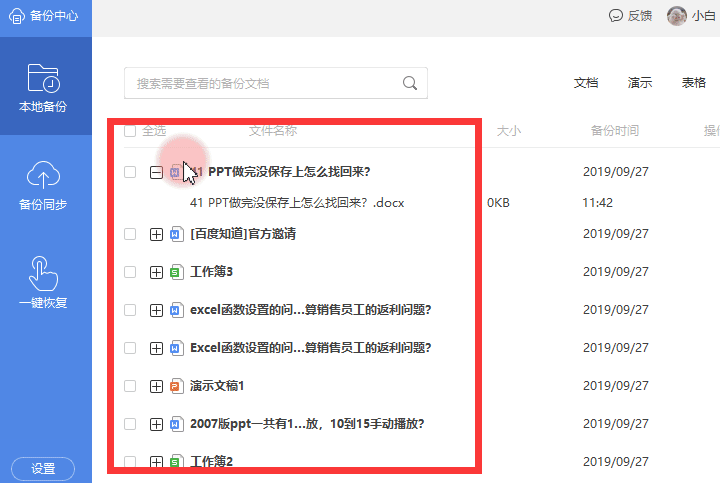Click the 设置 button
Viewport: 720px width, 483px height.
[x=43, y=469]
